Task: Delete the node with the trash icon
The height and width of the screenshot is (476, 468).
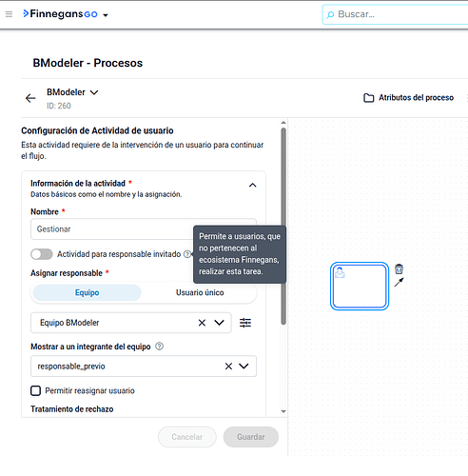Action: [399, 269]
